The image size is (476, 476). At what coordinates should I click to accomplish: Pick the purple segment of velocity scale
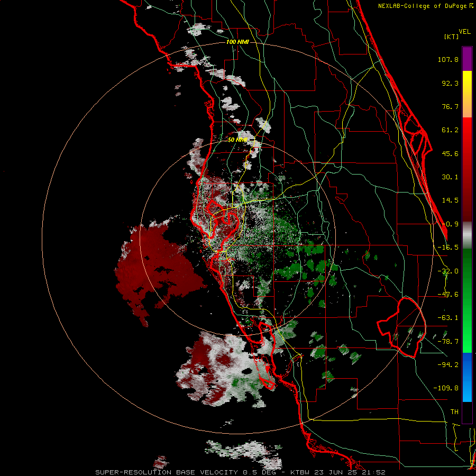click(x=467, y=59)
